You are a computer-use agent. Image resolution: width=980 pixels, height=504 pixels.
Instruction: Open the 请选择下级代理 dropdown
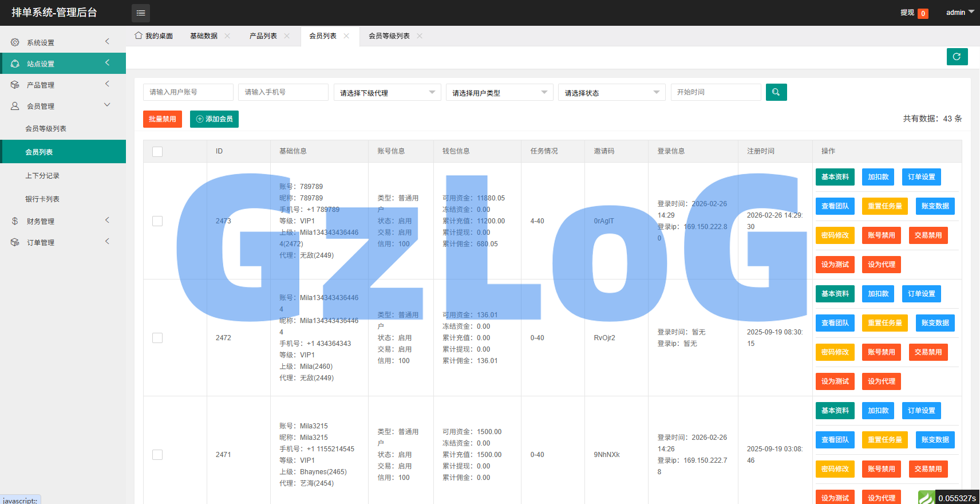387,93
